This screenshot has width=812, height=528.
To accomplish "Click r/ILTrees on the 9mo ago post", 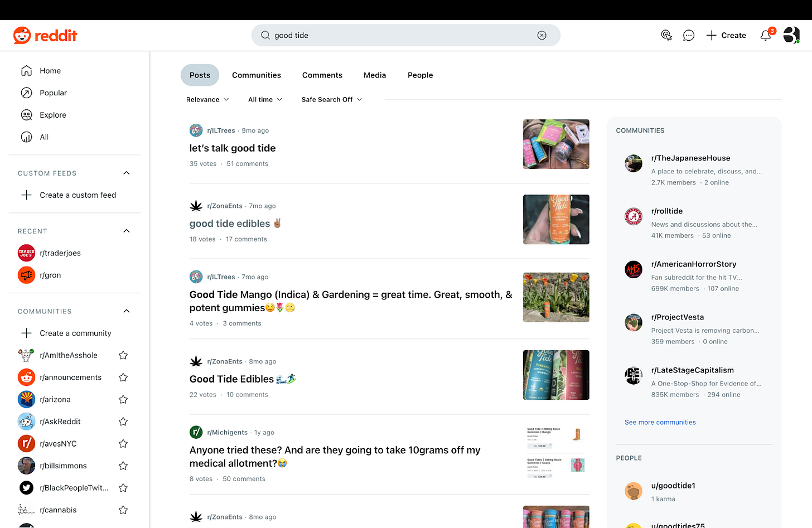I will 221,130.
